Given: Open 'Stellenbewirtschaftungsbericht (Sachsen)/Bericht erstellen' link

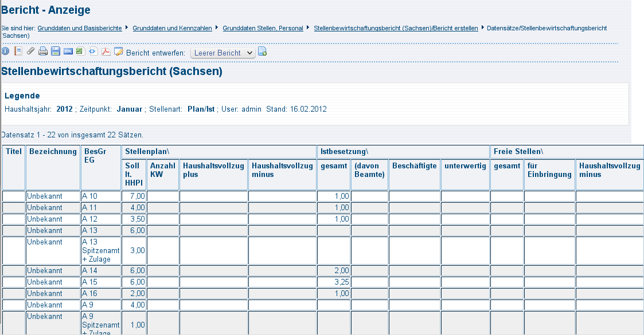Looking at the screenshot, I should point(396,28).
